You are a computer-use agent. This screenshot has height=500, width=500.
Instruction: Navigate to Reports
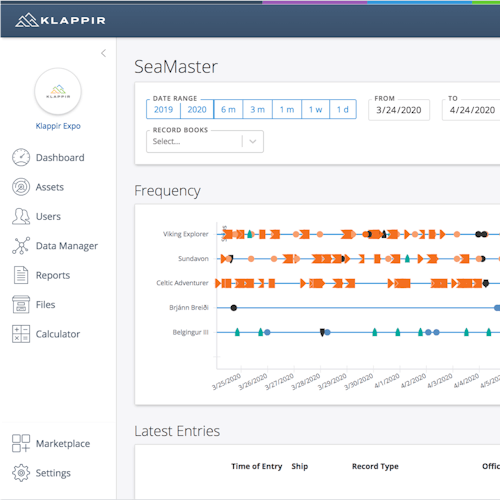[53, 275]
